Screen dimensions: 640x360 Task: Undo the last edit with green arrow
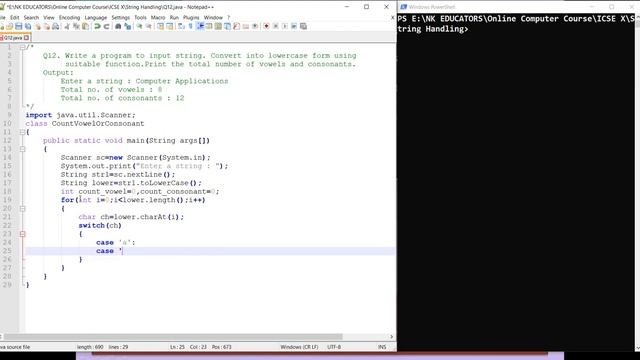[x=97, y=27]
